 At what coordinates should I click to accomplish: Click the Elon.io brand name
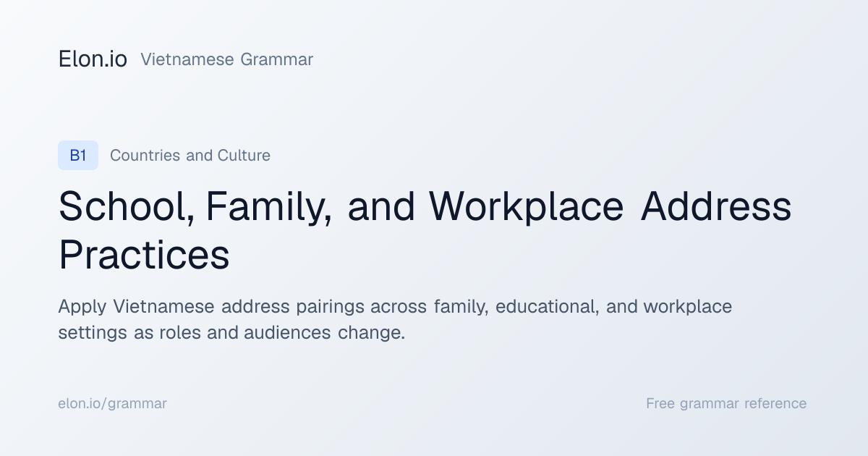(93, 59)
